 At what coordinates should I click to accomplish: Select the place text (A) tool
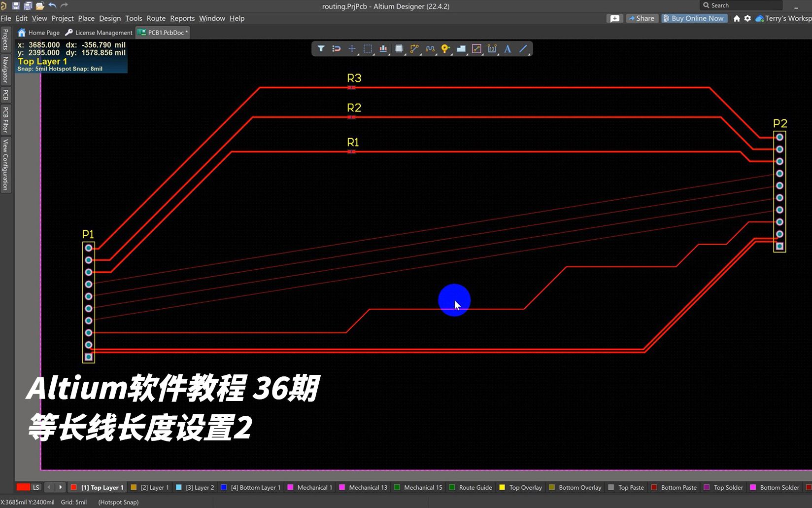pos(507,49)
